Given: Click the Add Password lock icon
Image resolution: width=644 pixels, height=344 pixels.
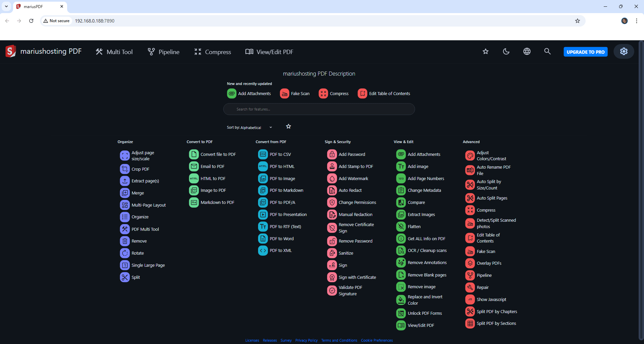Looking at the screenshot, I should (332, 154).
